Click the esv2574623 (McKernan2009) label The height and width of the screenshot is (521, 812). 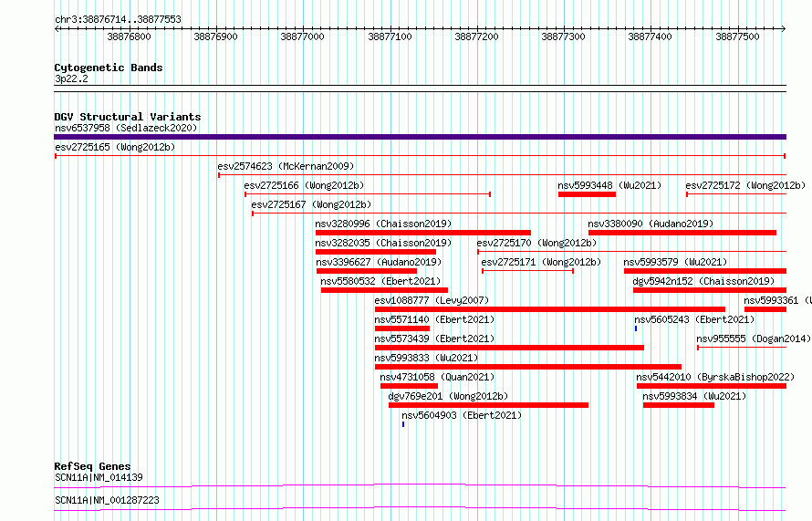pyautogui.click(x=286, y=166)
